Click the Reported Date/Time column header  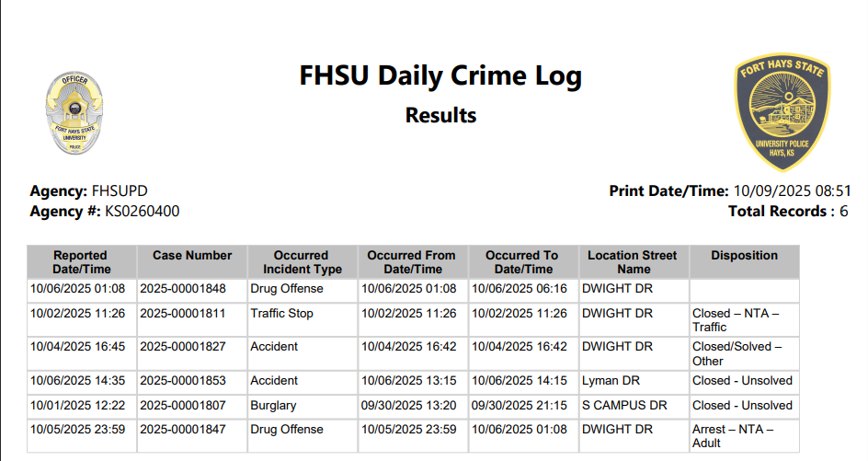click(81, 262)
